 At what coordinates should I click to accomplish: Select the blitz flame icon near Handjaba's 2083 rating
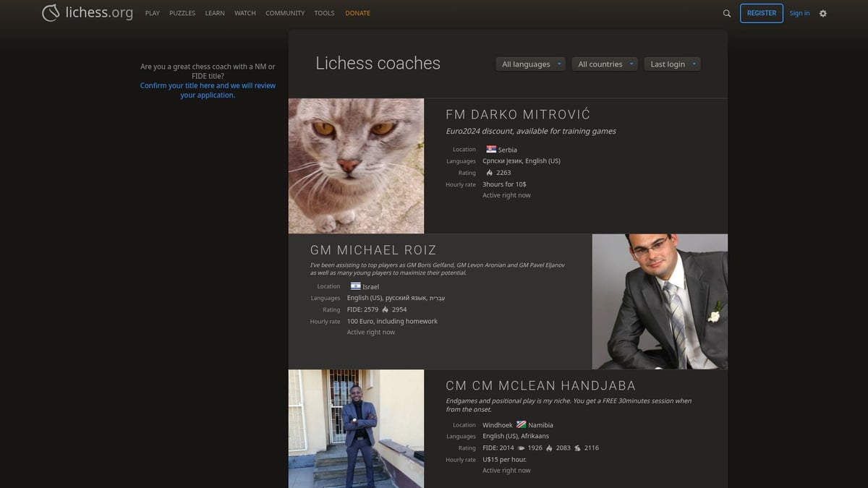point(549,448)
